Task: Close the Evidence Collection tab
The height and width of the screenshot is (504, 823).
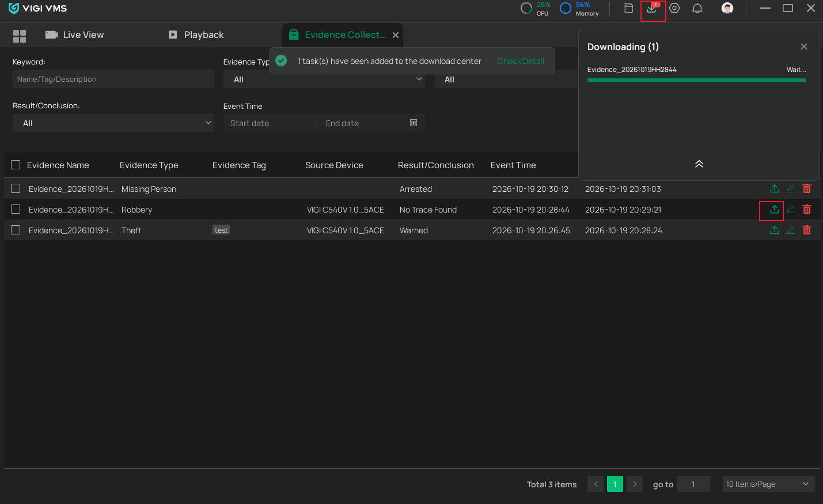Action: click(396, 35)
